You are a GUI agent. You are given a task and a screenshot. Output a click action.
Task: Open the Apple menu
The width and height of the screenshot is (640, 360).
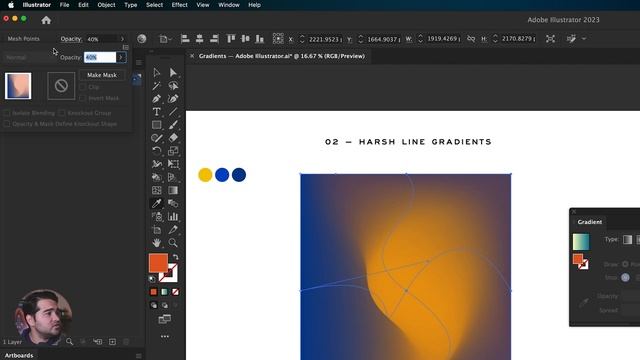pyautogui.click(x=11, y=5)
